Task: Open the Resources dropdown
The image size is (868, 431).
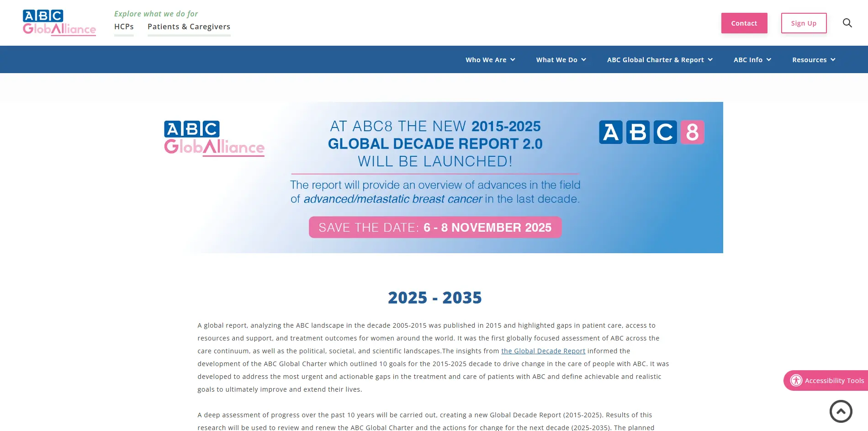Action: 813,59
